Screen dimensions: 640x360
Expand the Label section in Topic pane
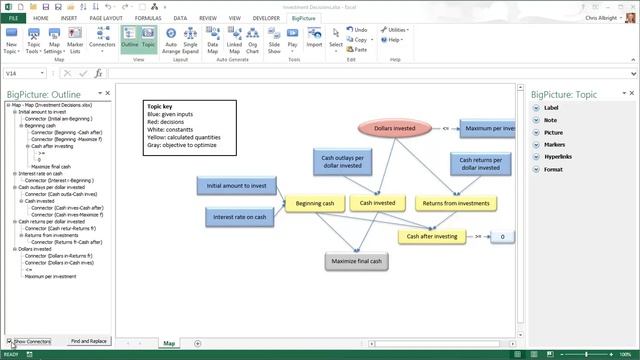536,108
